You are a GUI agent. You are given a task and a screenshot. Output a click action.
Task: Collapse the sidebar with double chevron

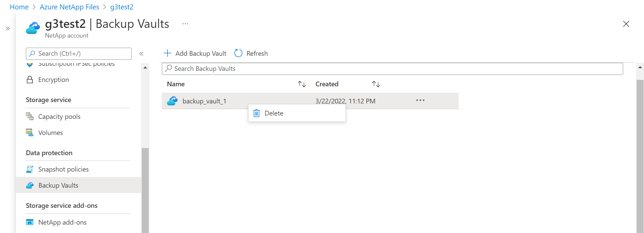tap(141, 54)
